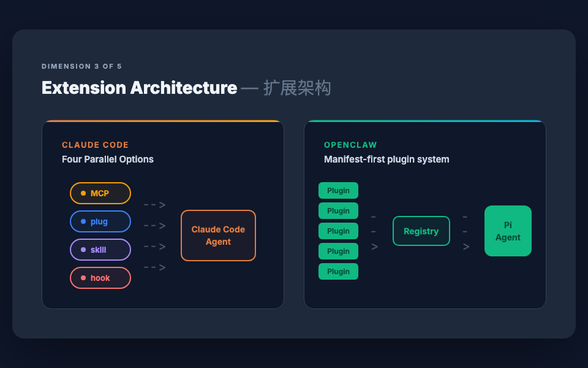The image size is (588, 368).
Task: Click 'Manifest-first plugin system' subtitle
Action: 386,159
